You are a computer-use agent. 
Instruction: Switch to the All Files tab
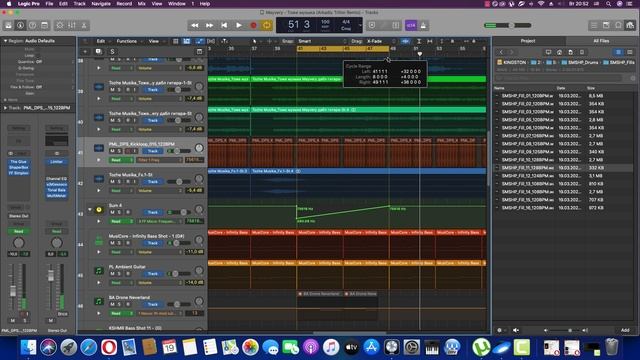[x=601, y=41]
